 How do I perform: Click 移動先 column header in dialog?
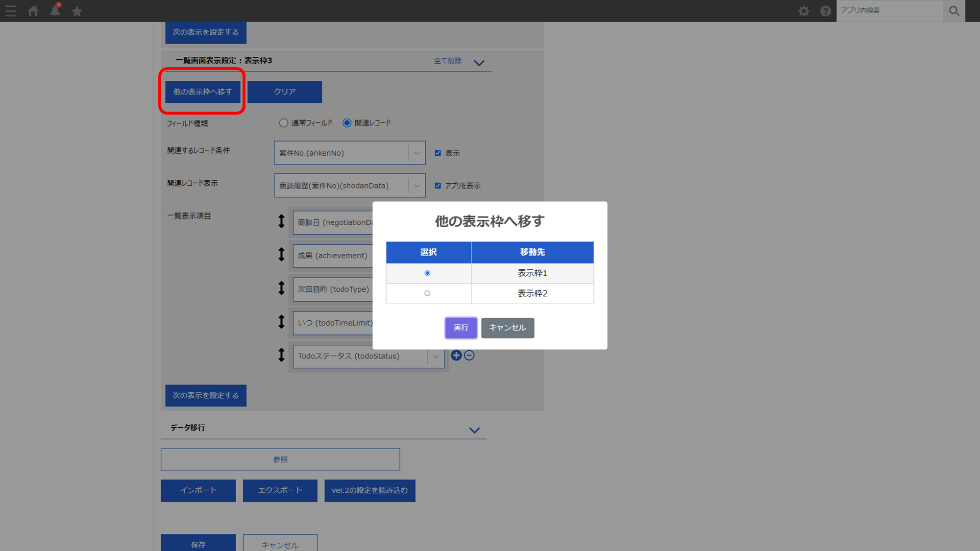tap(532, 252)
